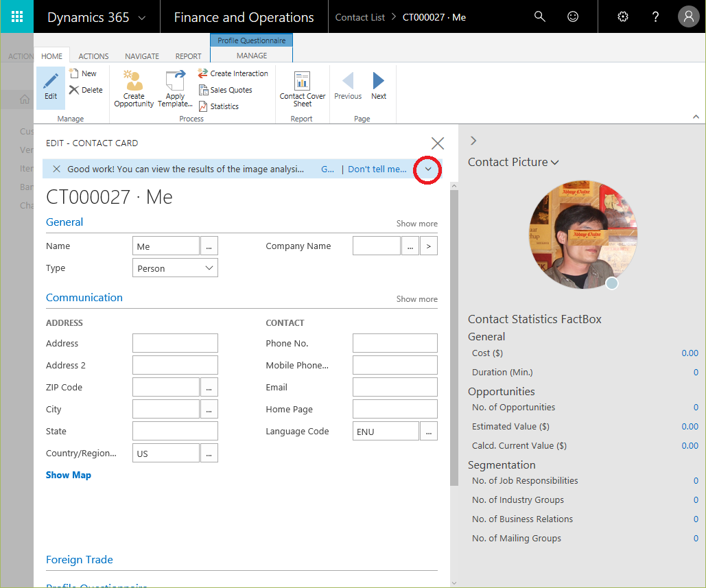Screen dimensions: 706x588
Task: Click Contact List in the breadcrumb
Action: pyautogui.click(x=360, y=17)
